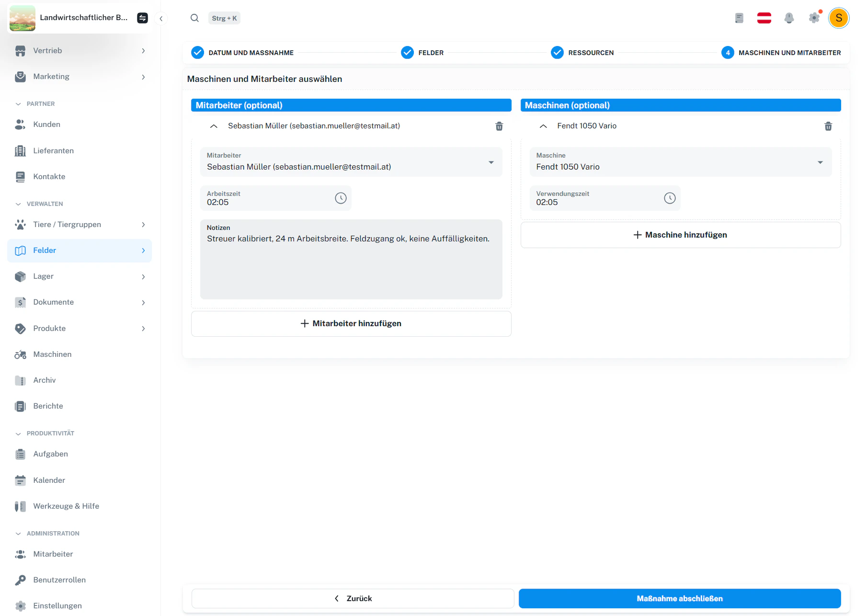Image resolution: width=867 pixels, height=616 pixels.
Task: Open Verwendungszeit clock picker
Action: (670, 198)
